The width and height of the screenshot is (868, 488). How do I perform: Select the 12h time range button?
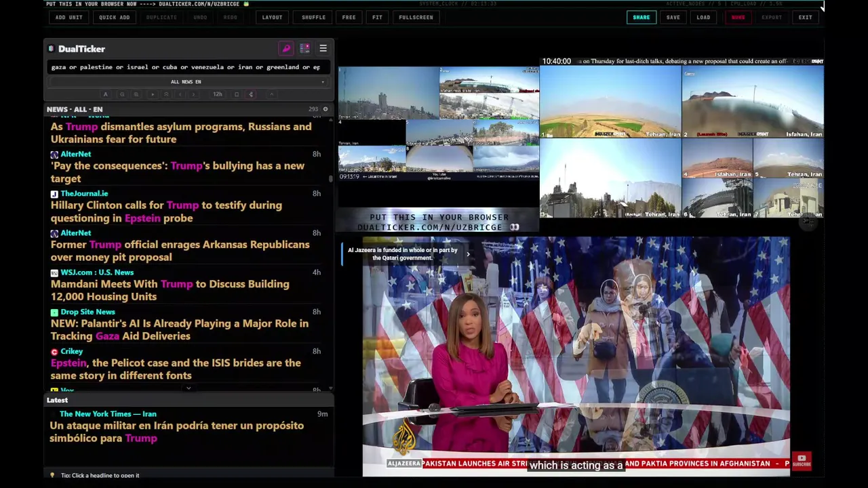pos(217,94)
